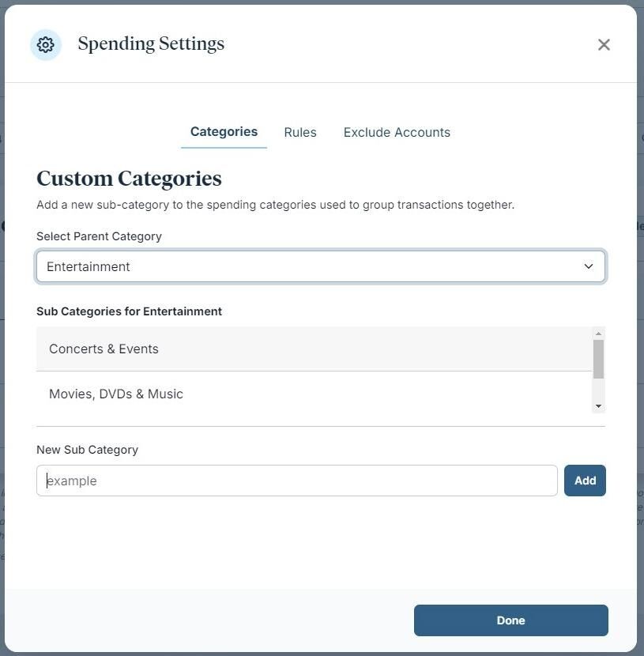644x656 pixels.
Task: Open the Rules tab
Action: [x=300, y=133]
